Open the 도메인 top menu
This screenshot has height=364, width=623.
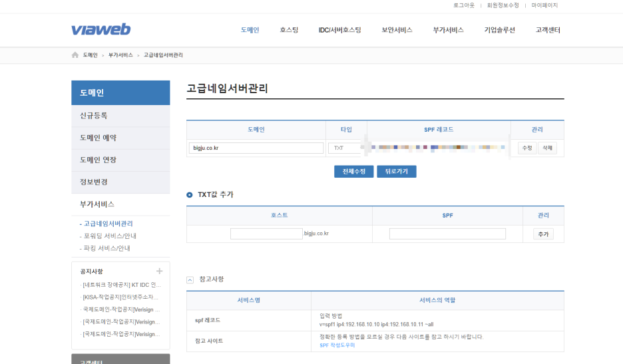(x=250, y=30)
